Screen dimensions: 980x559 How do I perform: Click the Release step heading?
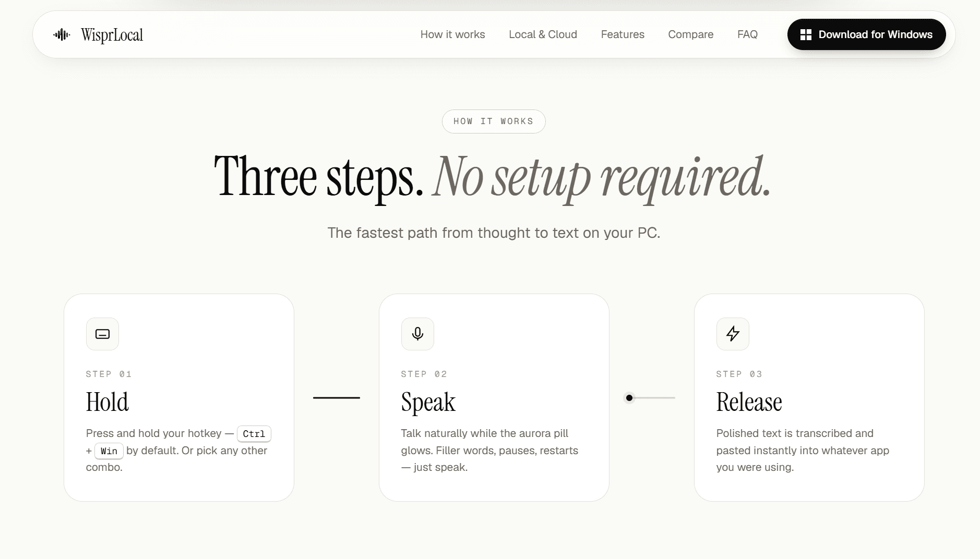[x=749, y=402]
